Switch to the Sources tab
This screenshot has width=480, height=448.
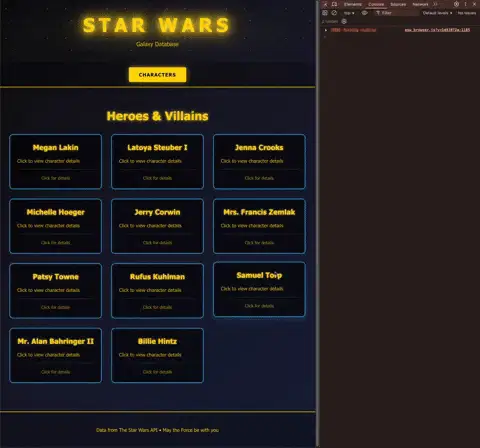click(x=398, y=4)
